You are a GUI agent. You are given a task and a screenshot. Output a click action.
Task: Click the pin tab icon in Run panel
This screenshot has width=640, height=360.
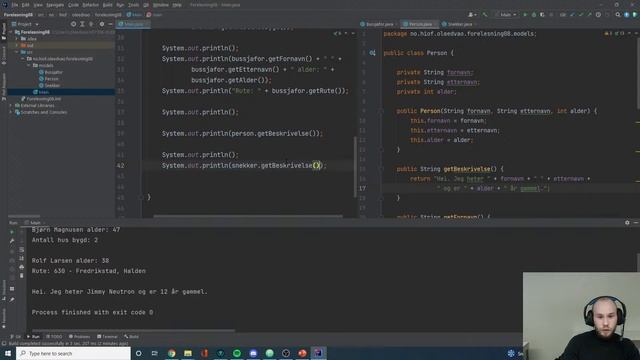click(12, 300)
